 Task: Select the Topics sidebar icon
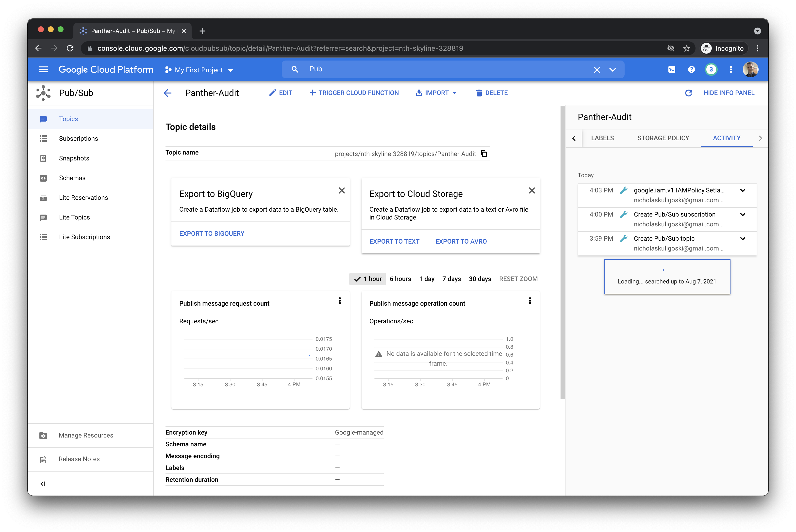[x=43, y=119]
